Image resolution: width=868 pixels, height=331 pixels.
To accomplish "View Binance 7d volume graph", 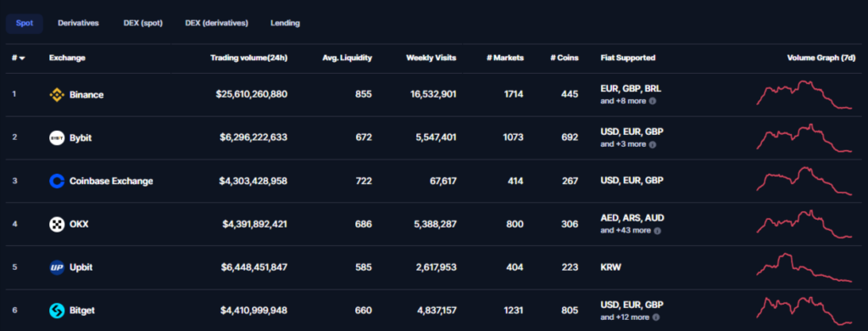I will 804,95.
